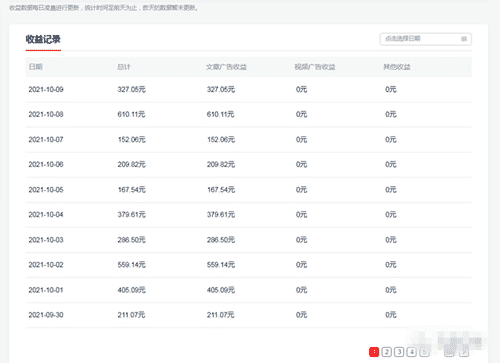Go to page 4 of earnings records

[x=412, y=352]
